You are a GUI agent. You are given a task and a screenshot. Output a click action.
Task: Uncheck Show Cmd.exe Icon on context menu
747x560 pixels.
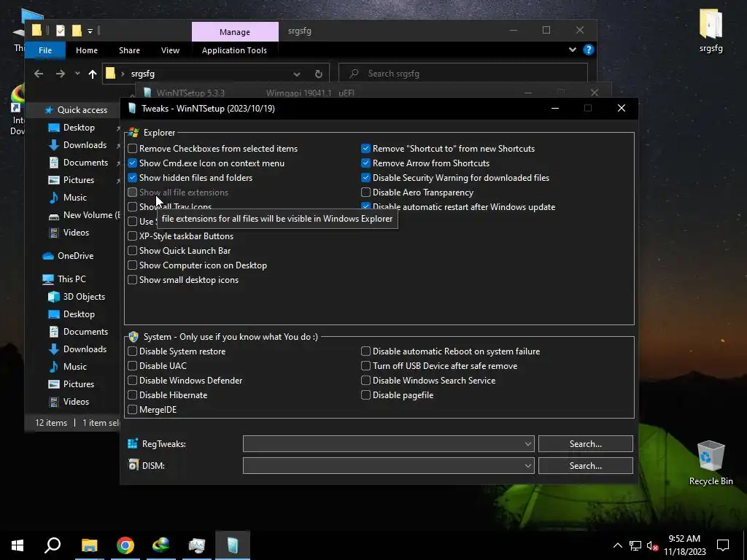pos(133,163)
